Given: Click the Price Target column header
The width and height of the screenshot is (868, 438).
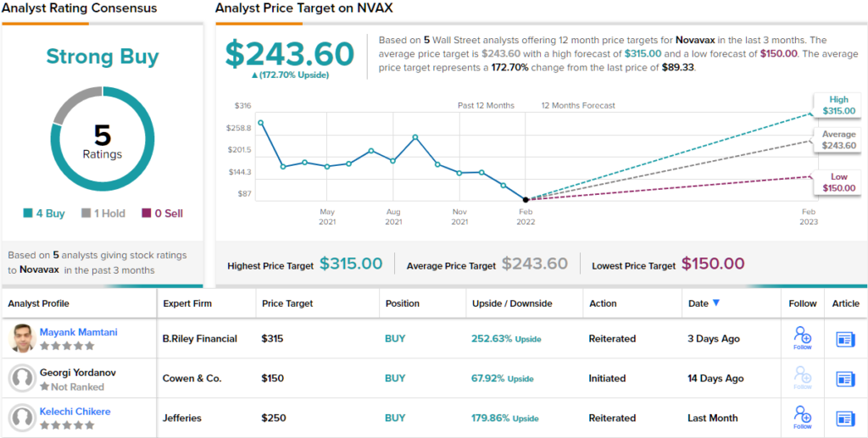Looking at the screenshot, I should coord(287,303).
